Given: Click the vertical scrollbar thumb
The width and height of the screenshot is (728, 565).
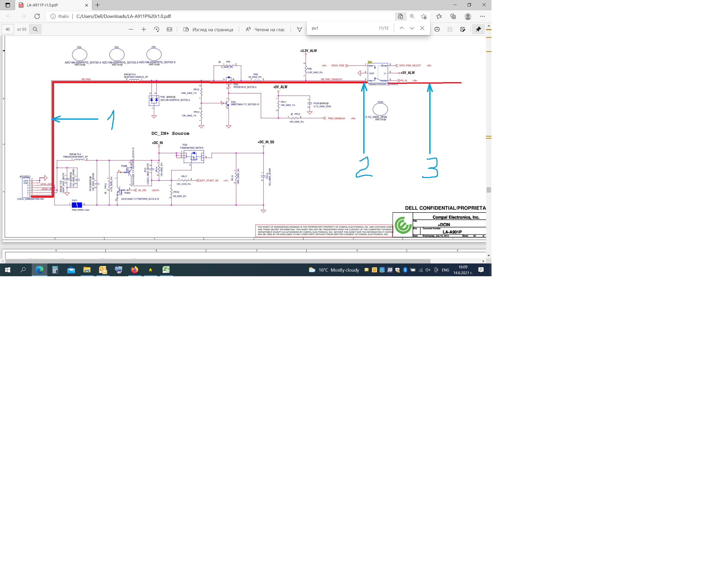Looking at the screenshot, I should pyautogui.click(x=489, y=190).
